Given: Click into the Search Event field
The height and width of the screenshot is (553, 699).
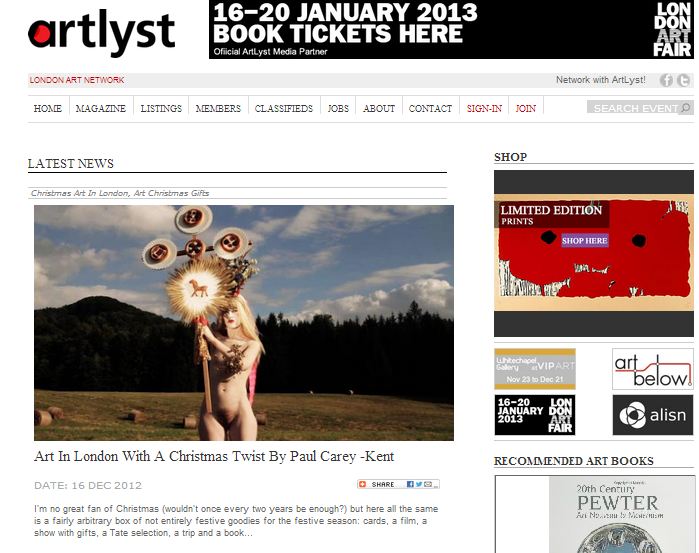Looking at the screenshot, I should 634,108.
